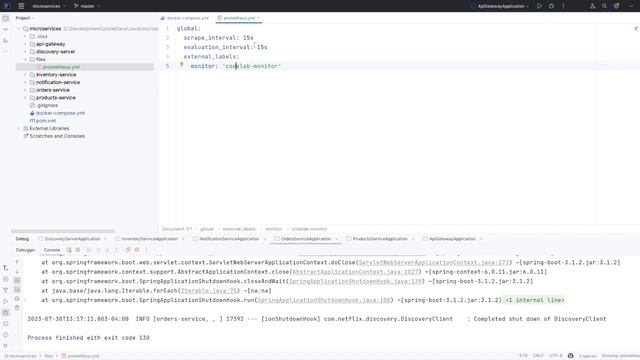
Task: Expand the products-service module
Action: coord(25,98)
